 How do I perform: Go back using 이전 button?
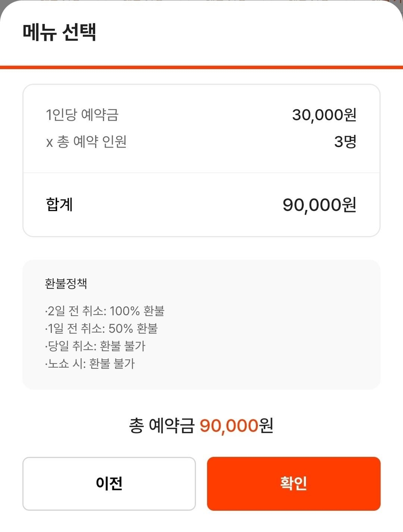click(x=109, y=484)
